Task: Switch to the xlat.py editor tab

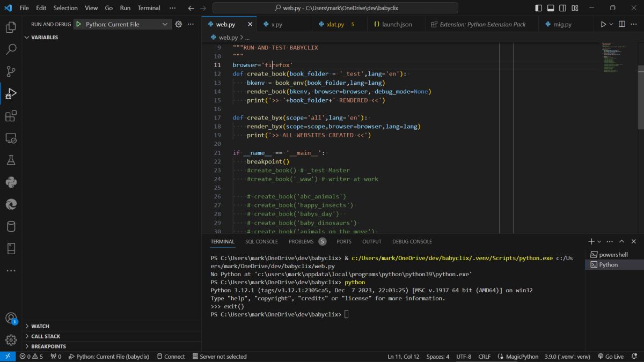Action: click(335, 24)
